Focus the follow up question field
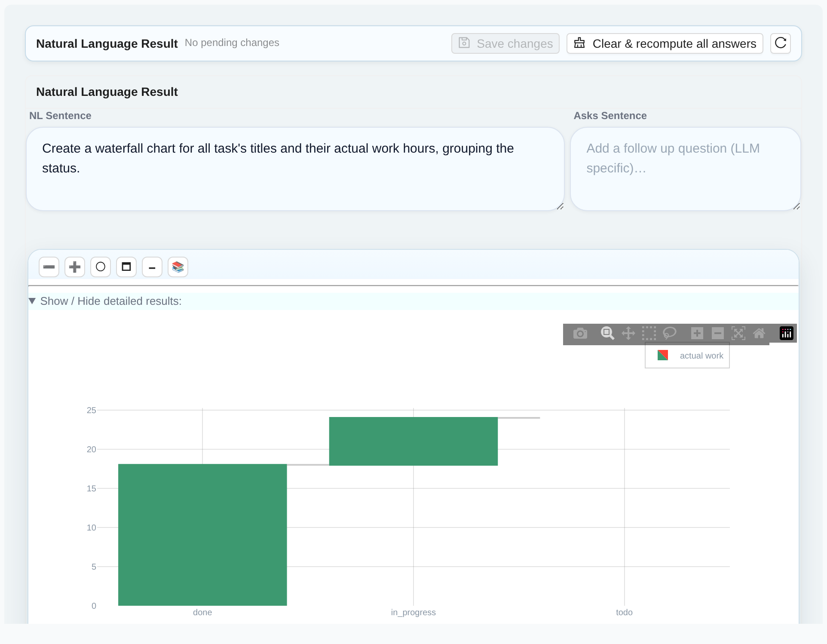 (x=685, y=169)
